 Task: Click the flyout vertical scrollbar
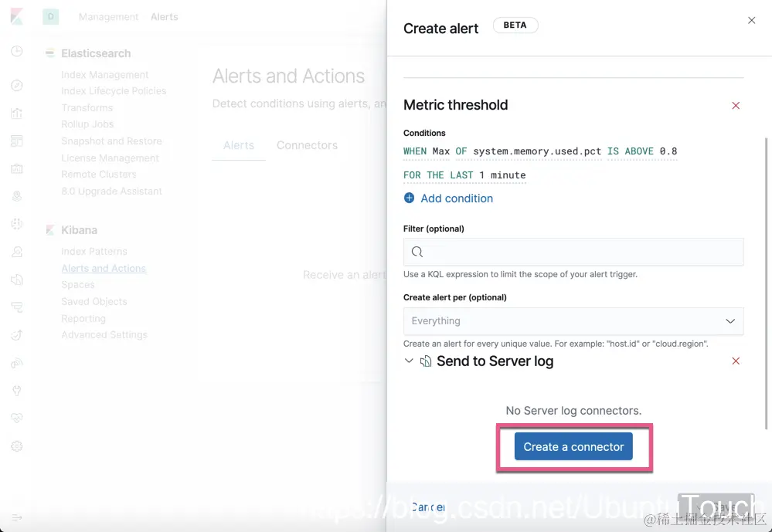click(766, 283)
